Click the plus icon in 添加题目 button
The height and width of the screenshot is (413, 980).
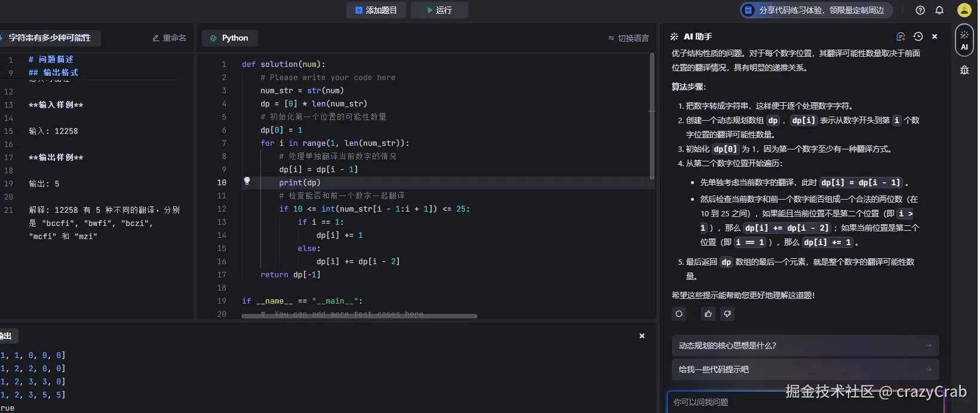pos(358,10)
